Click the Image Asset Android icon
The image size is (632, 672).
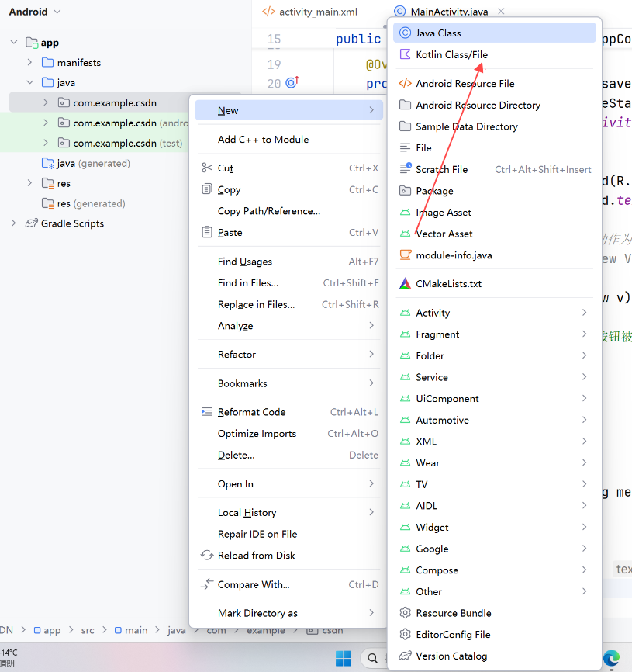point(405,212)
